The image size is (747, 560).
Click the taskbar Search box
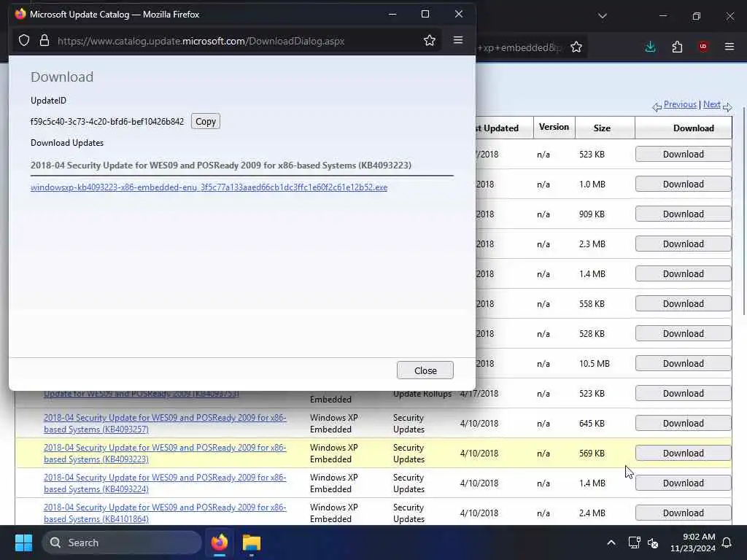(122, 542)
